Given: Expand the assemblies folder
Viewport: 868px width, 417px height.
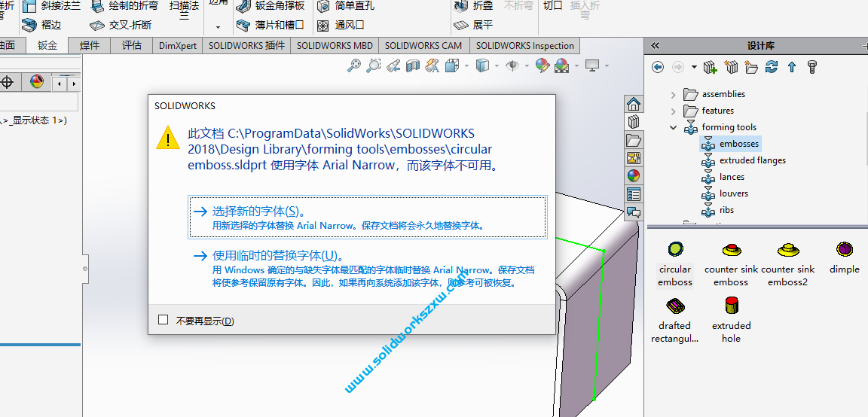Looking at the screenshot, I should click(x=673, y=95).
